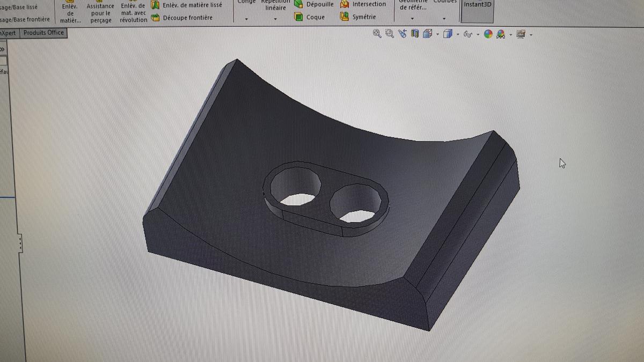Click the Coque shell icon
The width and height of the screenshot is (644, 362).
click(x=299, y=17)
